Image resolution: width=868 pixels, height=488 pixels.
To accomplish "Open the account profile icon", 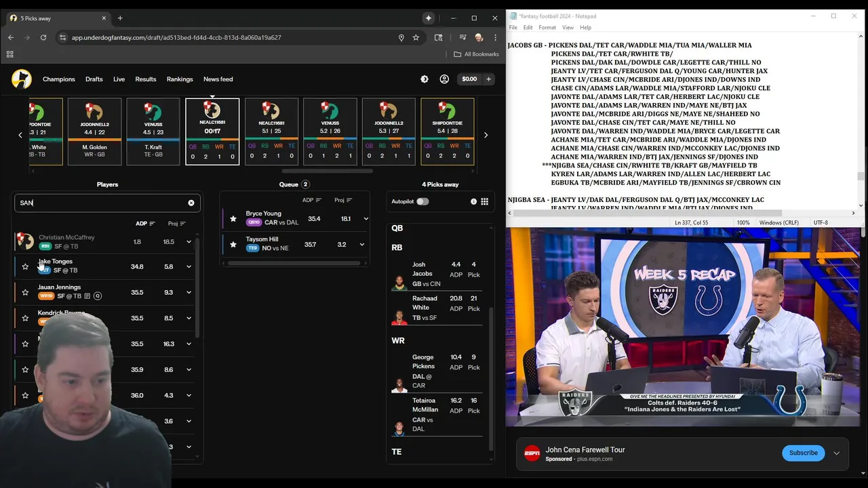I will (444, 79).
